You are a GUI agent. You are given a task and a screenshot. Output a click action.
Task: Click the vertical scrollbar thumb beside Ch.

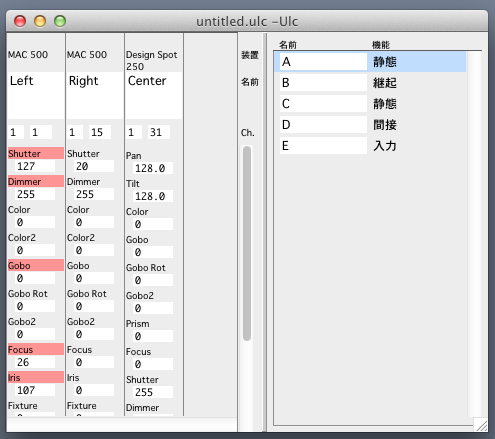247,243
